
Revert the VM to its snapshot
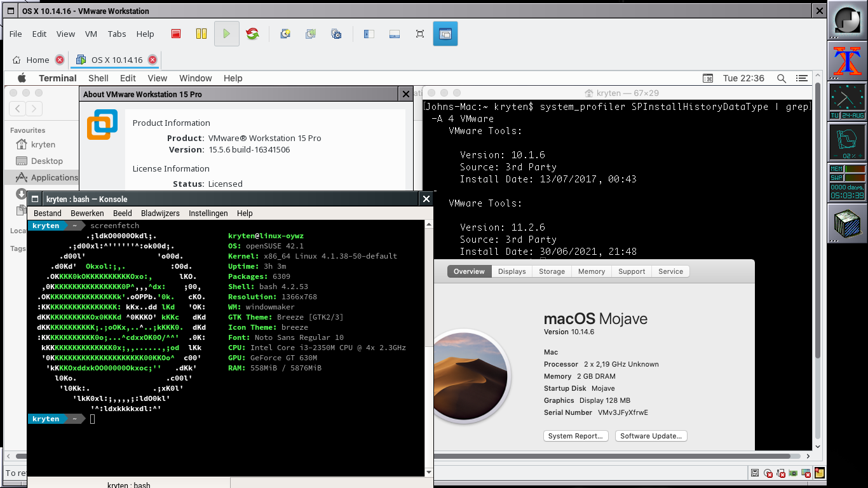point(311,34)
